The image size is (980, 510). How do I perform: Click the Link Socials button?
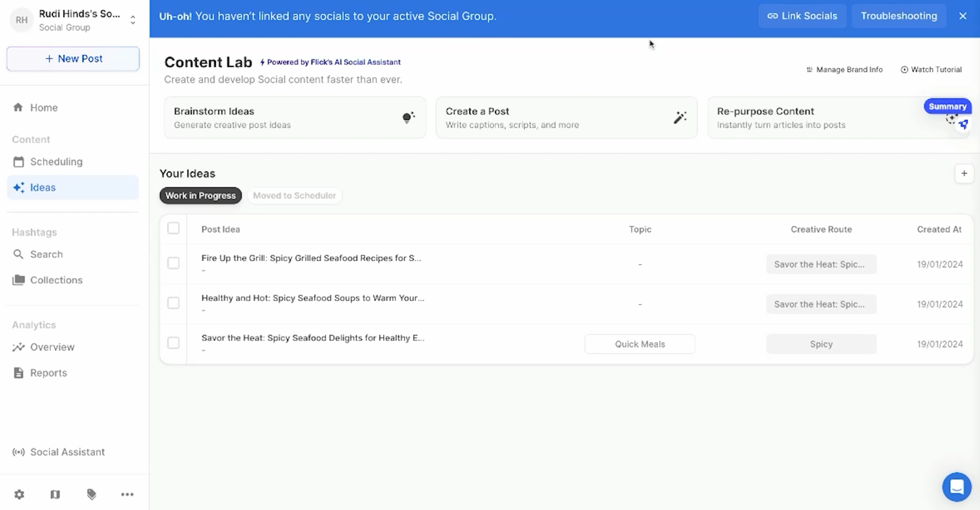pyautogui.click(x=802, y=16)
